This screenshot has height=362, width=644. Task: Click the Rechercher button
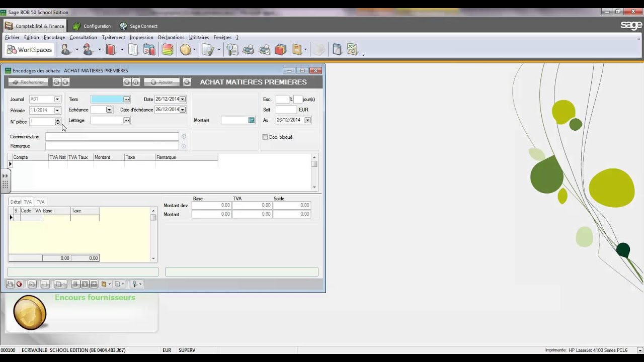pos(28,82)
